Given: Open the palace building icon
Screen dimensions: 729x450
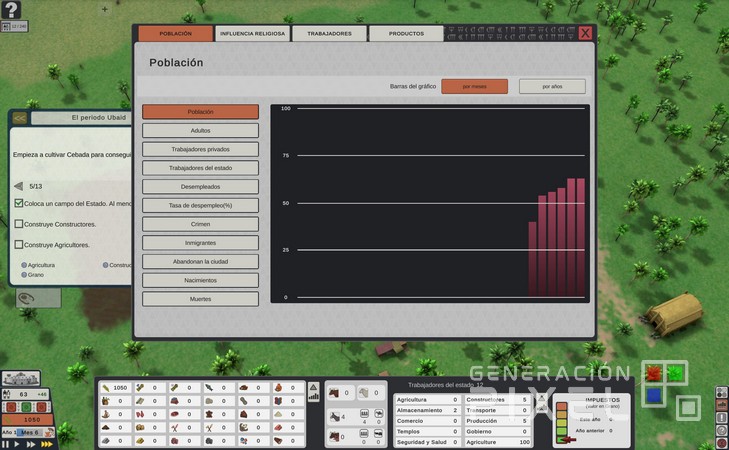Looking at the screenshot, I should [x=21, y=378].
